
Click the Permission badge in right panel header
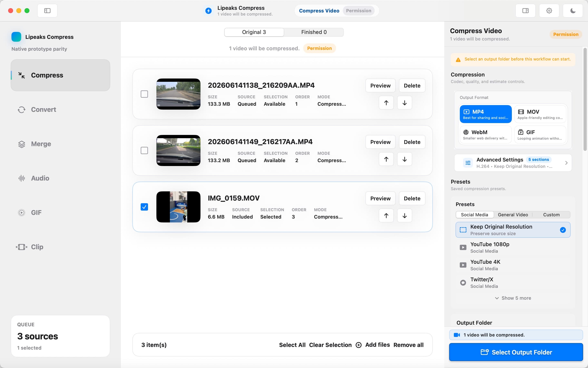[x=566, y=34]
